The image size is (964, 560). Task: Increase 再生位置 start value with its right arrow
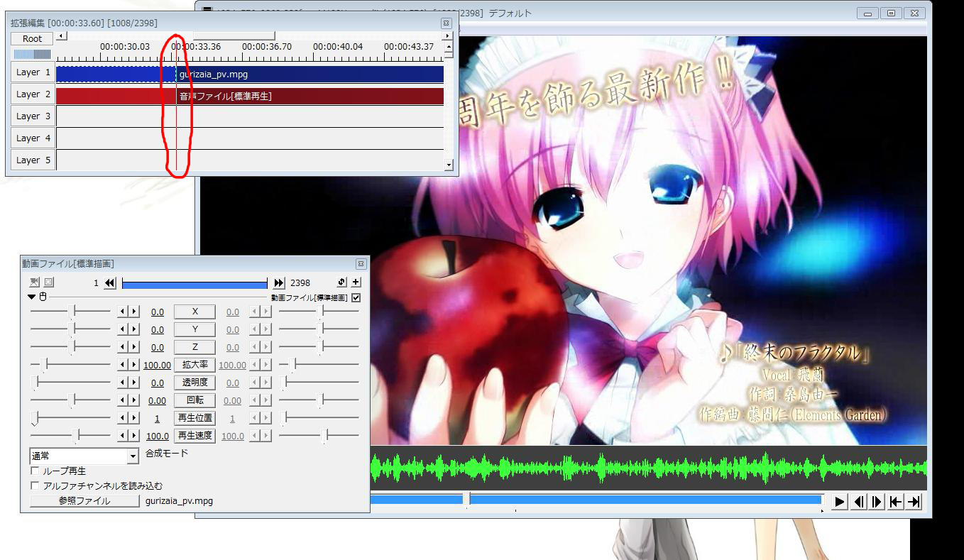tap(133, 418)
